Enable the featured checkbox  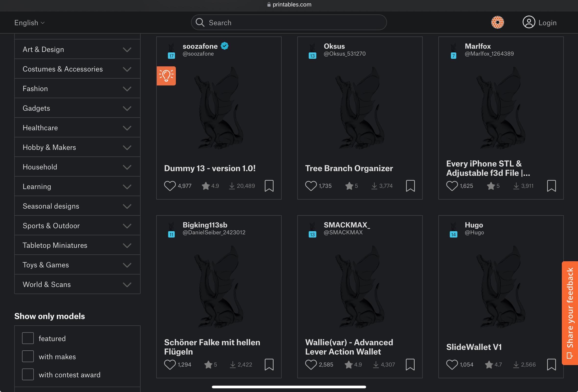click(x=28, y=338)
